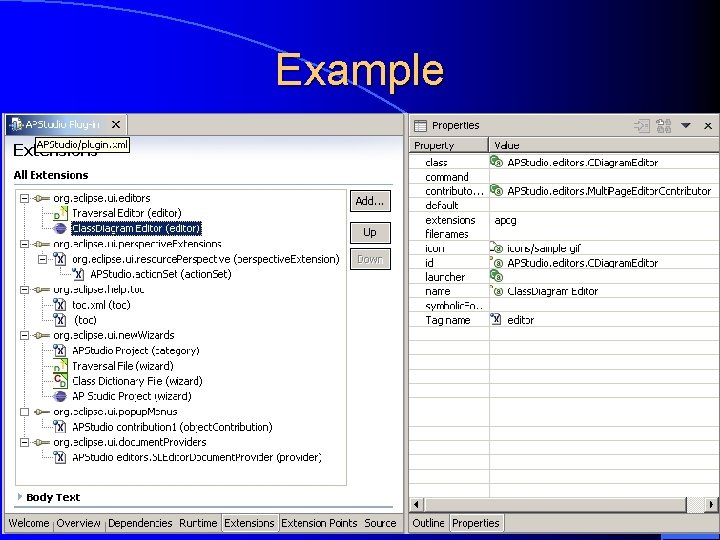Collapse the org.eclipse.ui.editors node

tap(25, 198)
